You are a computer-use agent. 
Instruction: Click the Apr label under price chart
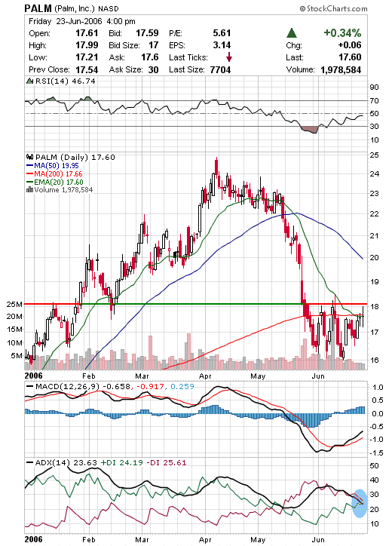[205, 376]
